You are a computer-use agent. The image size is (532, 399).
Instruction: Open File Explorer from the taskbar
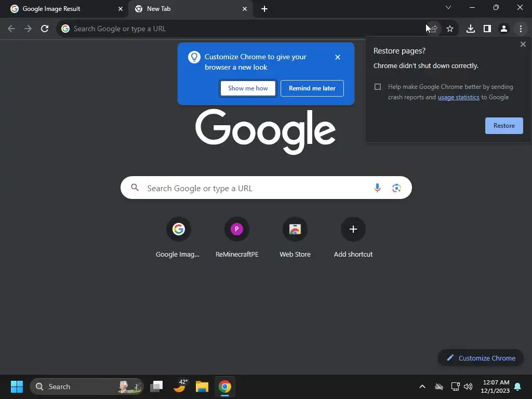[x=202, y=387]
